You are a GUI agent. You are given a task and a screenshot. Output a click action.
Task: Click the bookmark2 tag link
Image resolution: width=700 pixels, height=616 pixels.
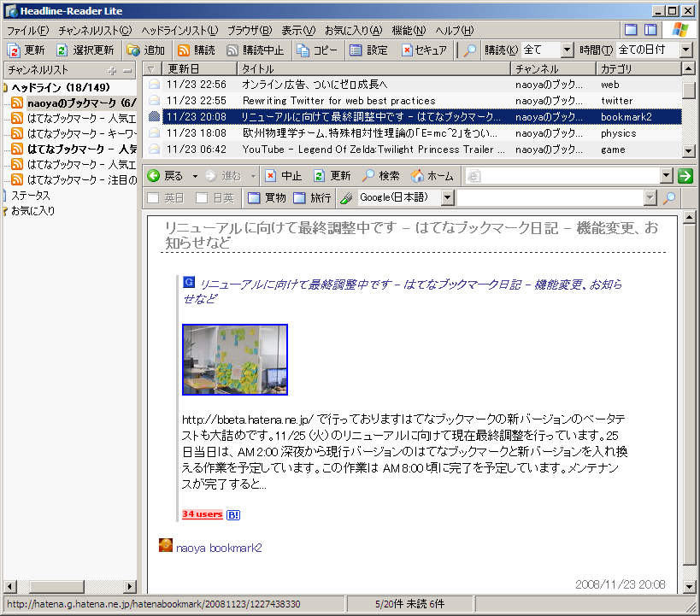click(x=236, y=548)
